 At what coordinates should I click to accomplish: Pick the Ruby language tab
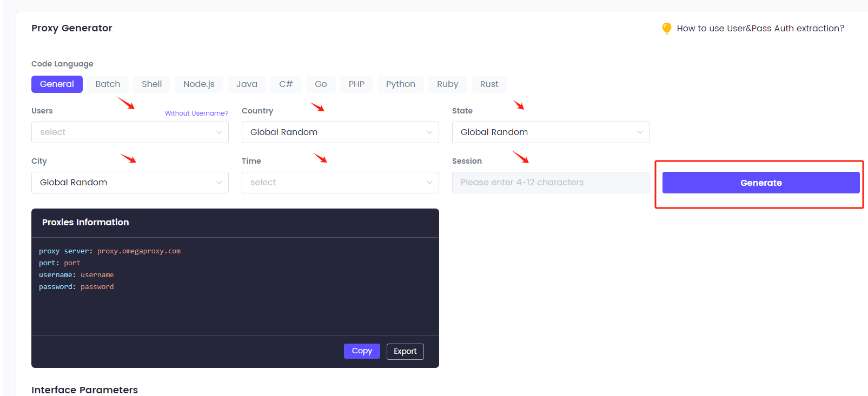(x=448, y=84)
